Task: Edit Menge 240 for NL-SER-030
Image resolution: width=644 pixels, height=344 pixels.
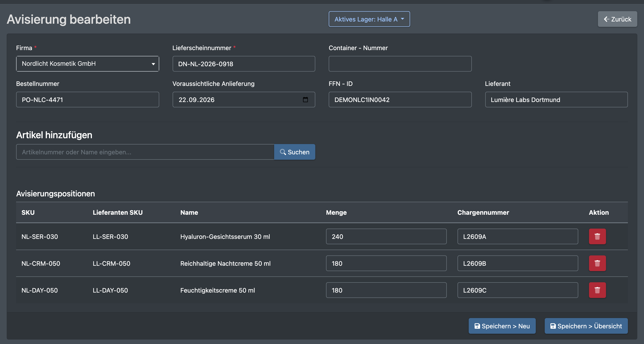Action: coord(386,236)
